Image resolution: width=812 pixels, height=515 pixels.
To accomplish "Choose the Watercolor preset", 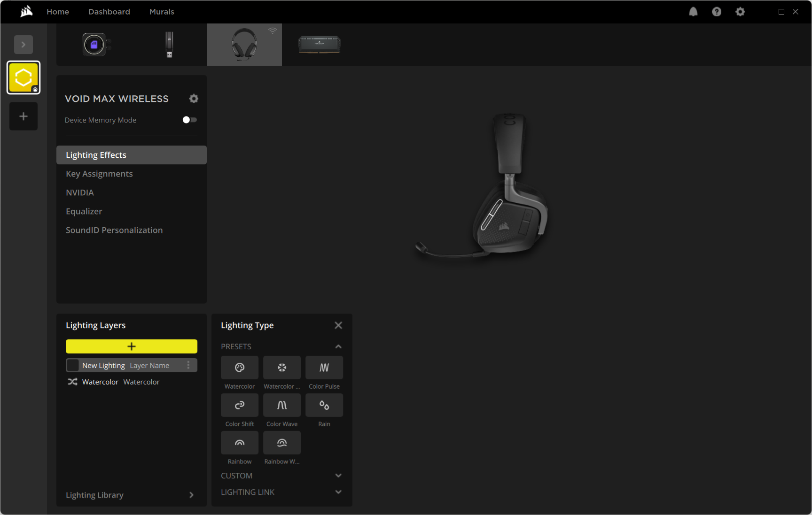I will (x=240, y=368).
